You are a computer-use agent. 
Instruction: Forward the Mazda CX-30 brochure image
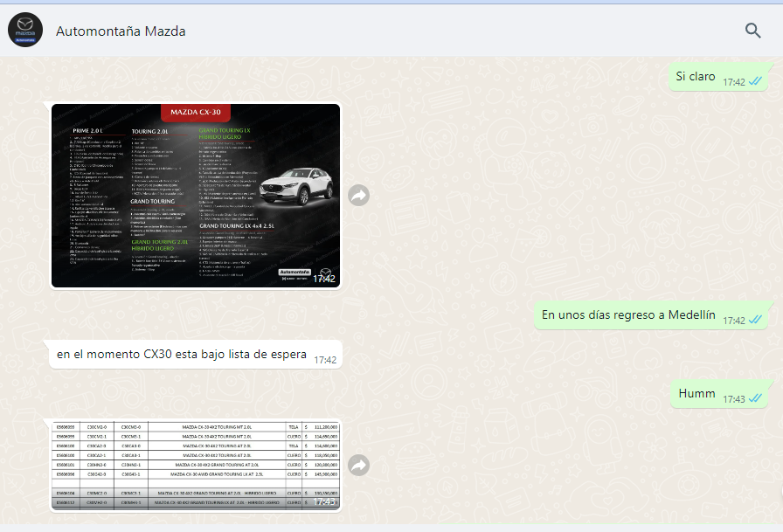click(358, 195)
